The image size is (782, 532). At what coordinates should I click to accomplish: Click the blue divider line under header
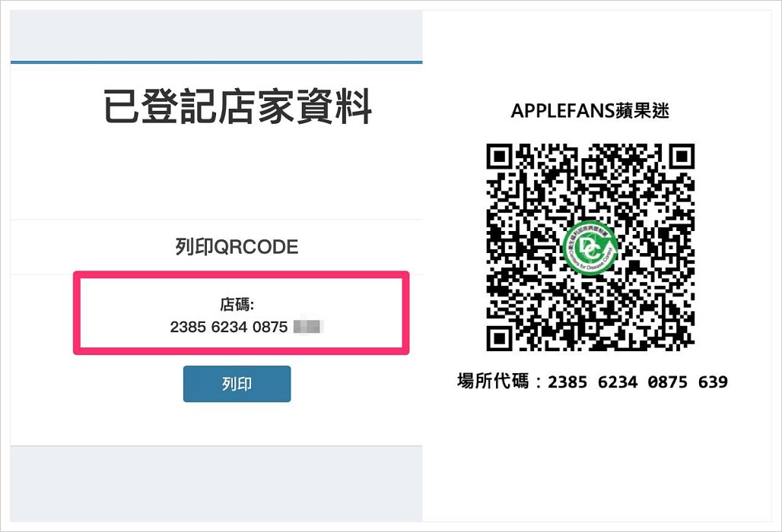coord(217,62)
